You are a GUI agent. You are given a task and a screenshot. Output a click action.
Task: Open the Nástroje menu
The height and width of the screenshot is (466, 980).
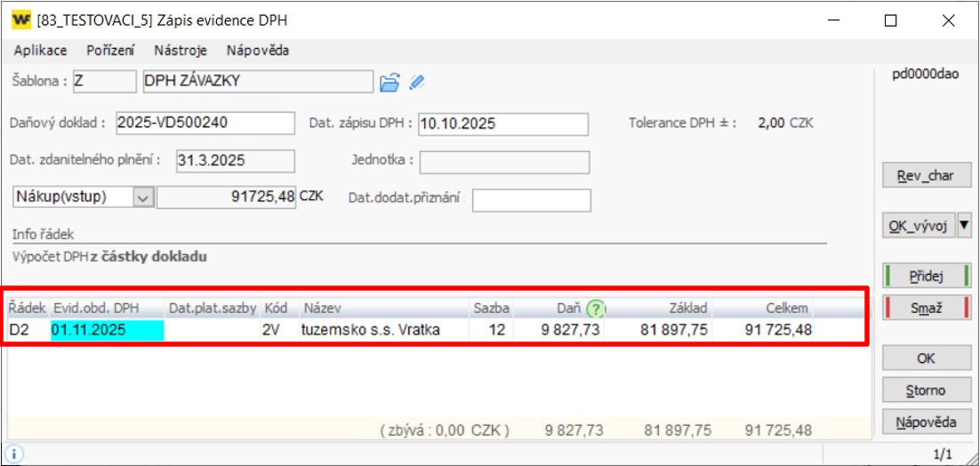pyautogui.click(x=181, y=51)
